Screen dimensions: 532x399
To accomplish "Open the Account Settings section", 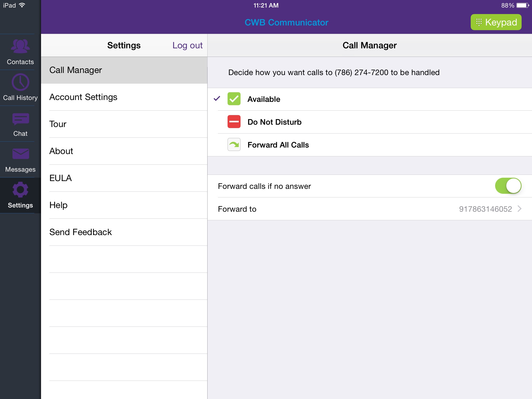I will tap(83, 97).
